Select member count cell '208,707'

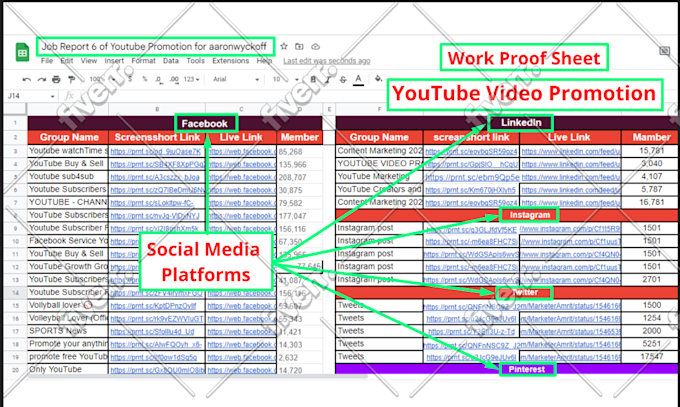(299, 177)
